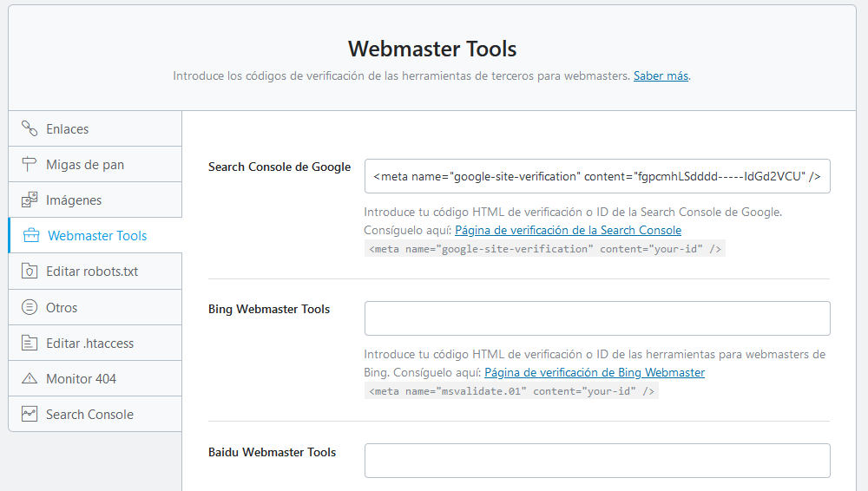Click the signpost icon beside Migas de pan
Image resolution: width=868 pixels, height=491 pixels.
(x=30, y=165)
